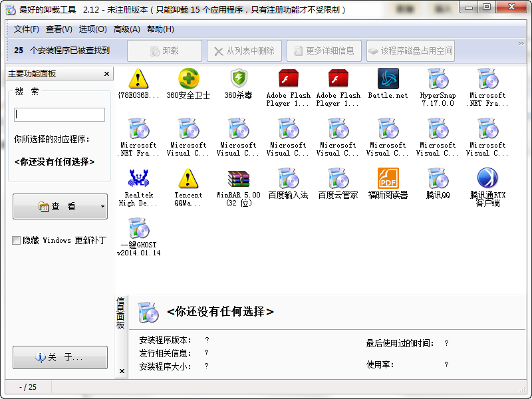
Task: Select the Realtek High De... crab icon
Action: [138, 178]
